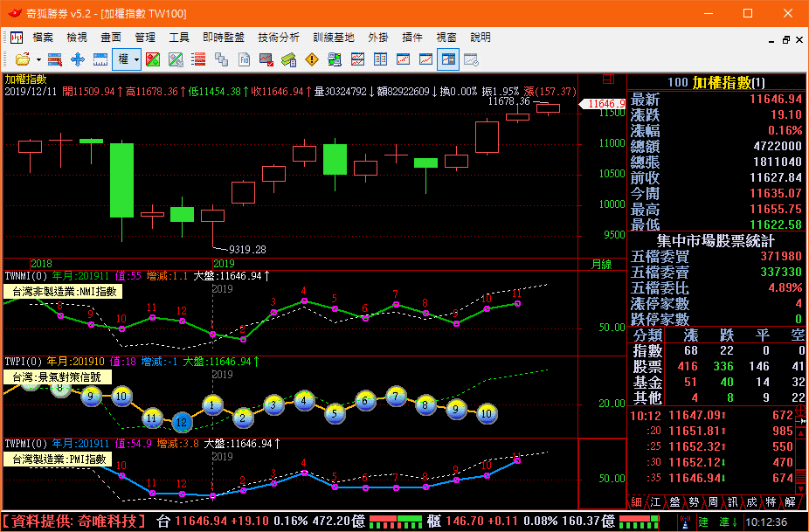Viewport: 809px width, 532px height.
Task: Switch to the 細 tab
Action: click(636, 502)
